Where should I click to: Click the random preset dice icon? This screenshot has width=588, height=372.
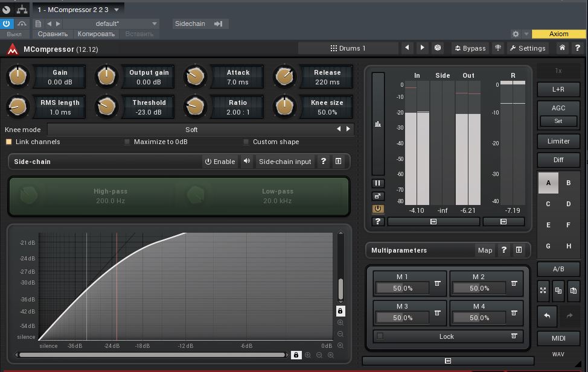[437, 48]
